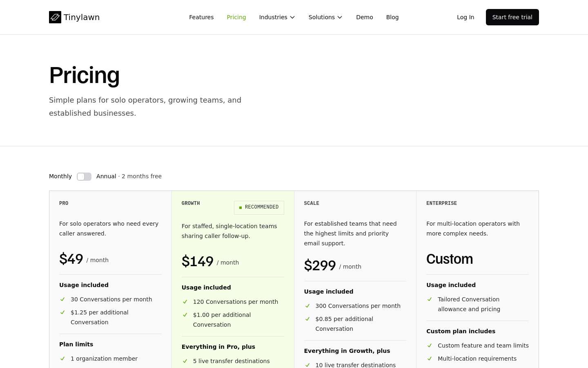Click checkmark beside Custom feature and team limits
588x368 pixels.
(x=430, y=346)
